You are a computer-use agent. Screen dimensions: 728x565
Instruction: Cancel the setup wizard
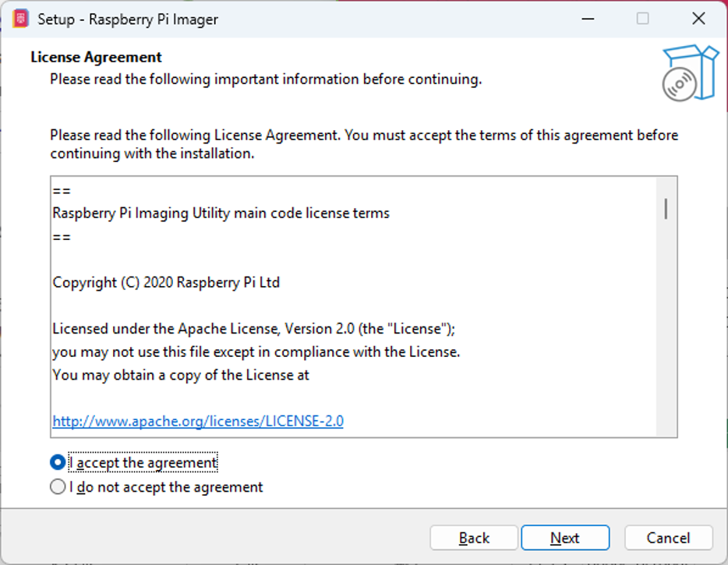click(x=668, y=538)
